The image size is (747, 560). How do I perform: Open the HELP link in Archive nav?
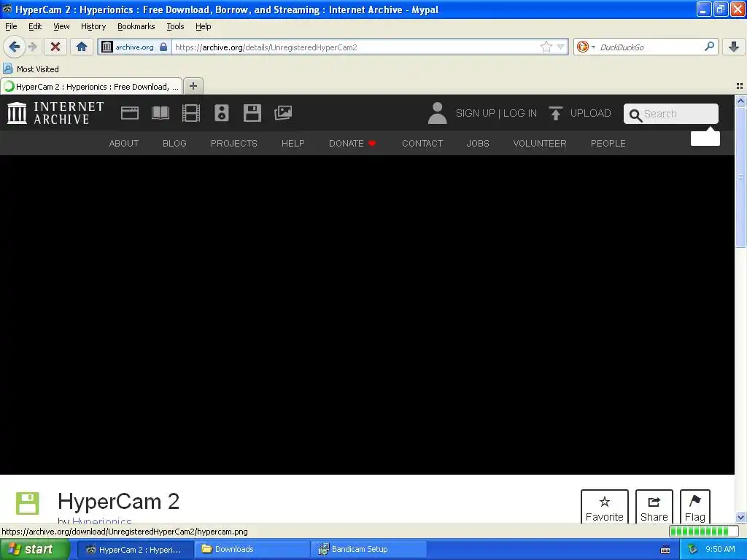(293, 144)
